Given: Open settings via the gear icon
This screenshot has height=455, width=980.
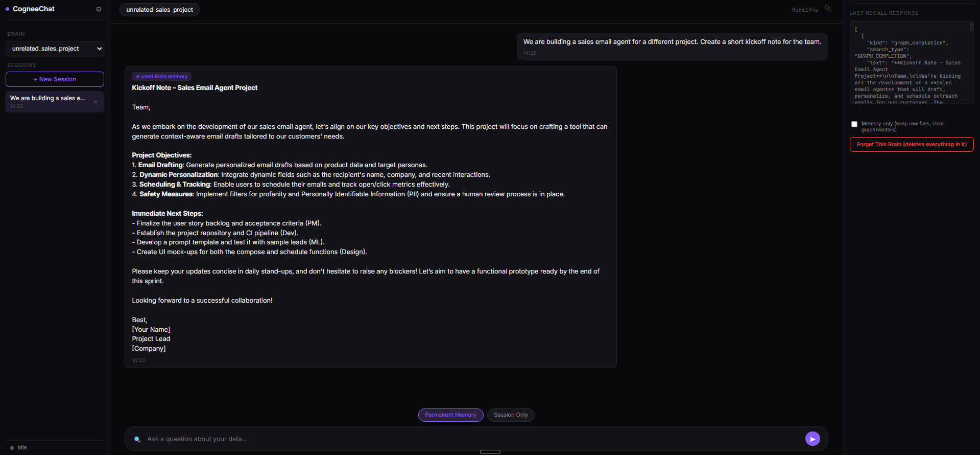Looking at the screenshot, I should (x=99, y=9).
